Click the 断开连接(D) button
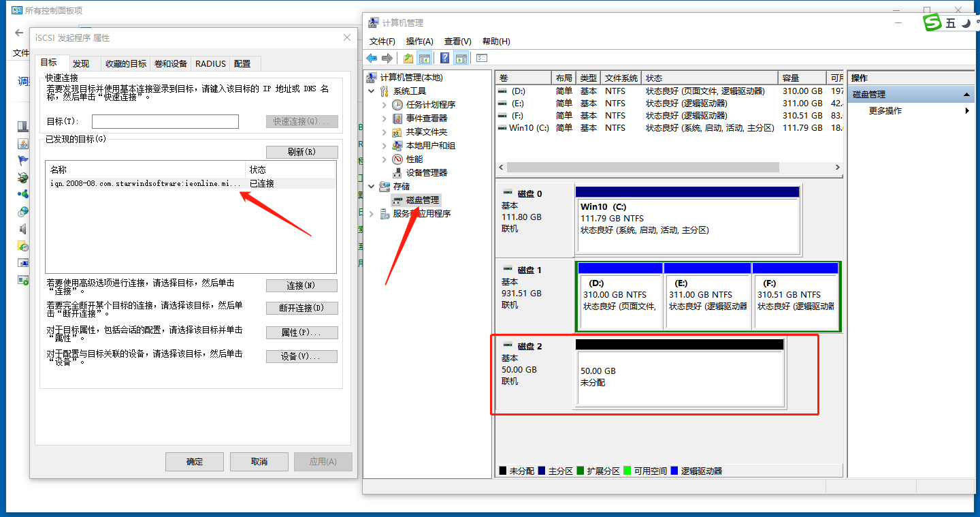Viewport: 980px width, 517px height. [301, 308]
